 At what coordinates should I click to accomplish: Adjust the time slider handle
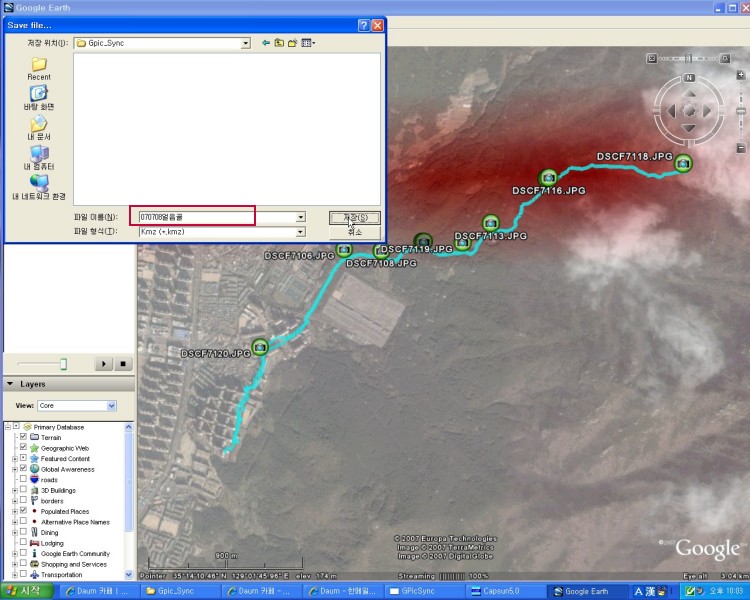click(63, 364)
